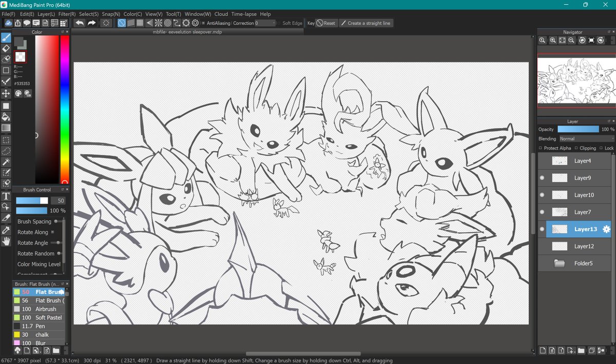Enable curve snap
The image size is (616, 364).
pyautogui.click(x=177, y=23)
